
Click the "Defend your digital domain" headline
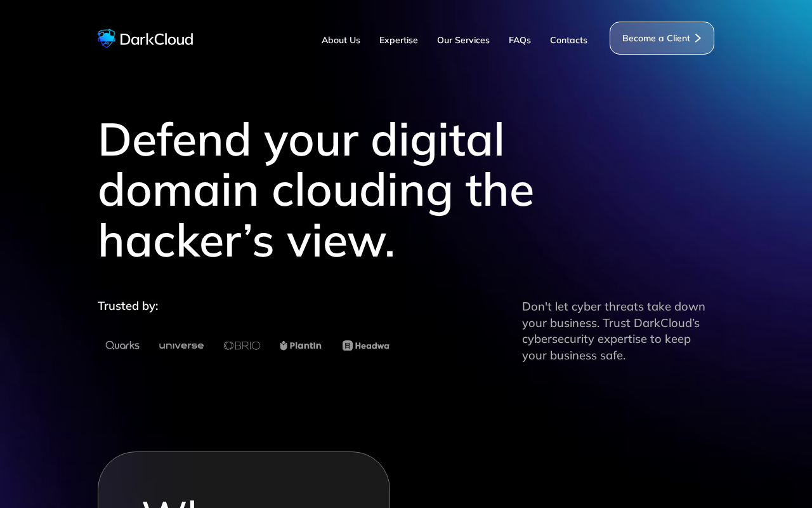coord(316,190)
